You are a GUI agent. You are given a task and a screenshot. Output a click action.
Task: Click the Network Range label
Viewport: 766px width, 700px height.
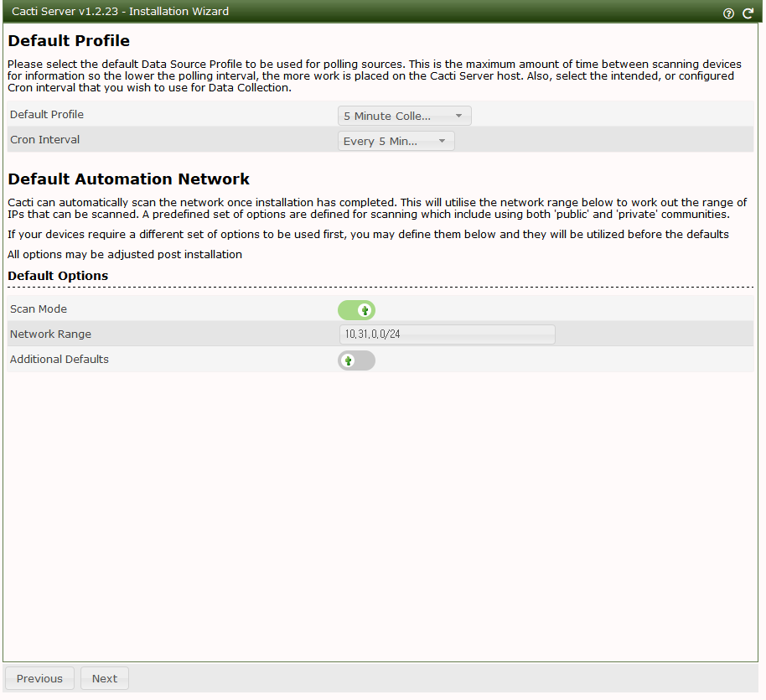coord(51,334)
